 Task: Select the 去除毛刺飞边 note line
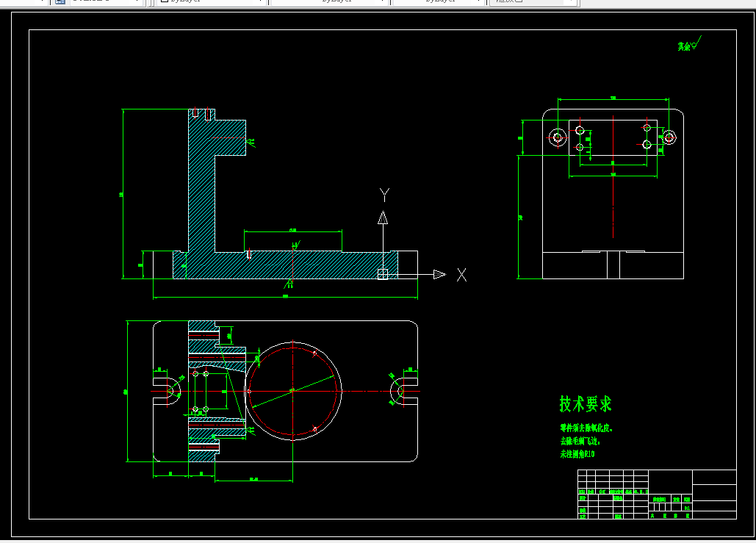(580, 441)
